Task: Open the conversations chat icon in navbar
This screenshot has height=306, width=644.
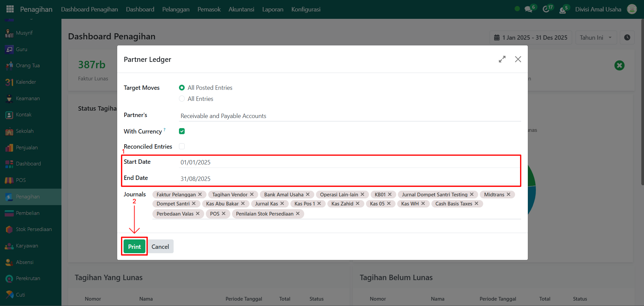Action: tap(528, 9)
